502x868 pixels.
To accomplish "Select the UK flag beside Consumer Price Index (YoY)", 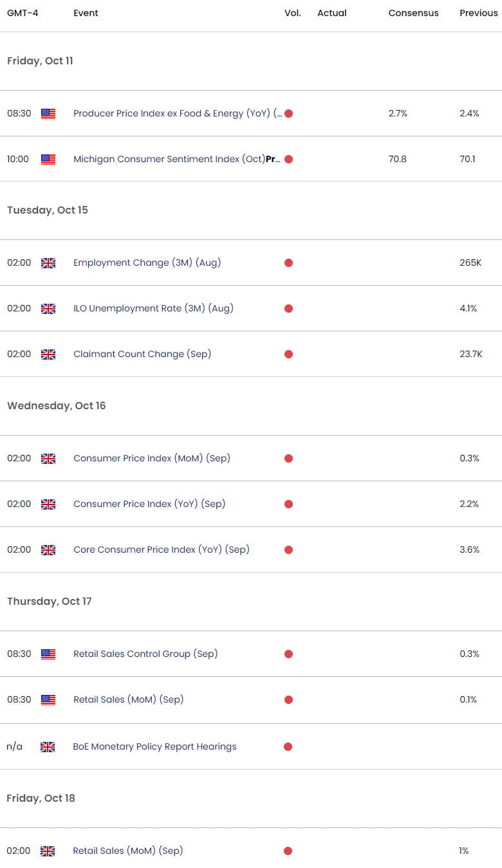I will (x=48, y=504).
